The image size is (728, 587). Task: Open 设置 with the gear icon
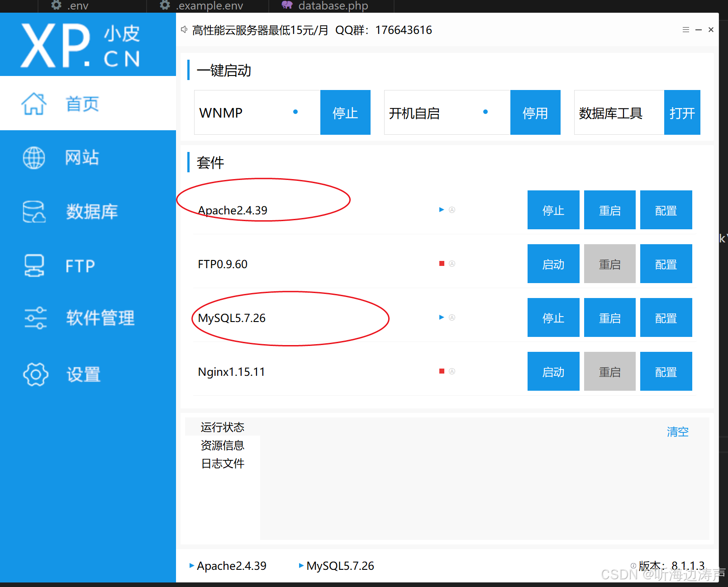35,374
